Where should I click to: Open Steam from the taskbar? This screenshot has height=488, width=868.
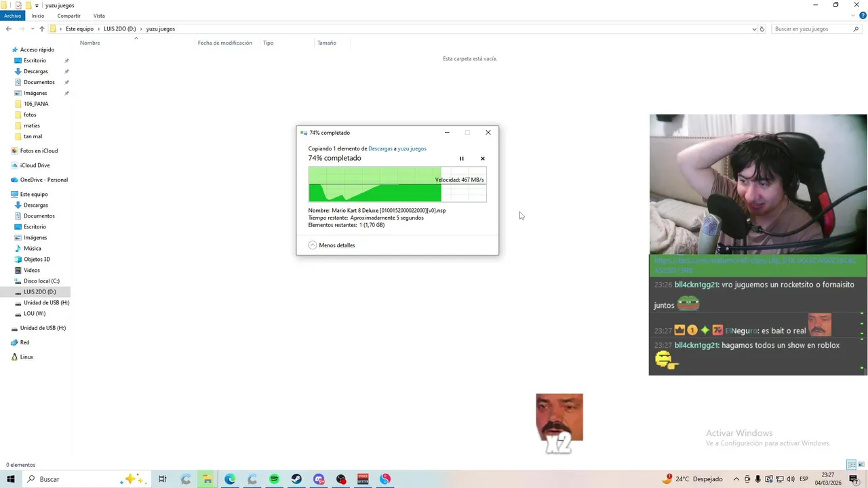tap(296, 479)
